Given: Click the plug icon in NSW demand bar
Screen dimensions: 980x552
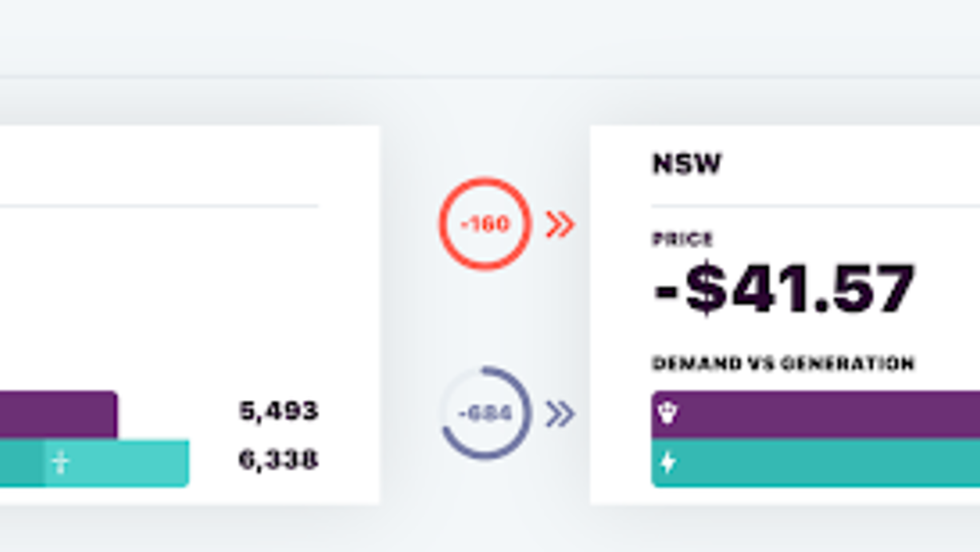Looking at the screenshot, I should click(x=668, y=413).
